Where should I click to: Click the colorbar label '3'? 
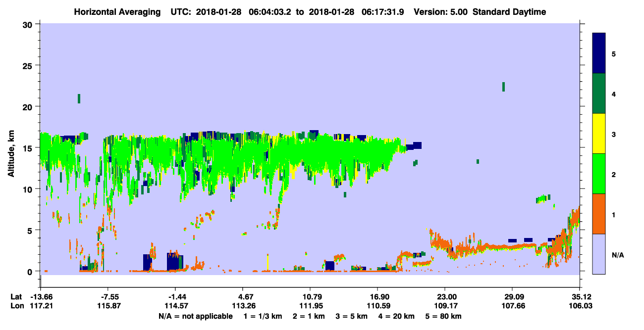614,134
